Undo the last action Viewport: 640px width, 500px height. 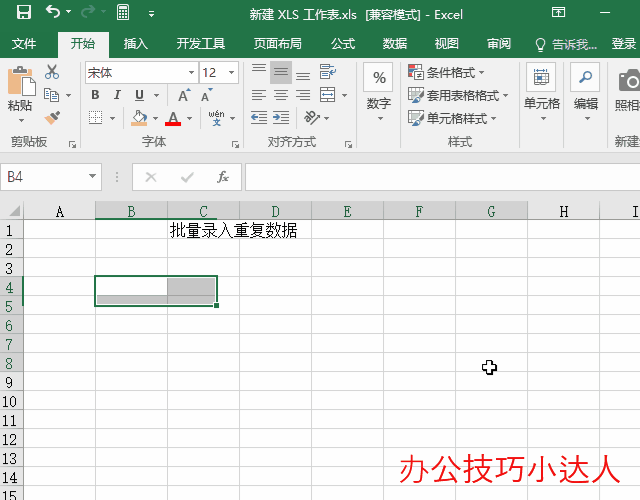click(53, 11)
